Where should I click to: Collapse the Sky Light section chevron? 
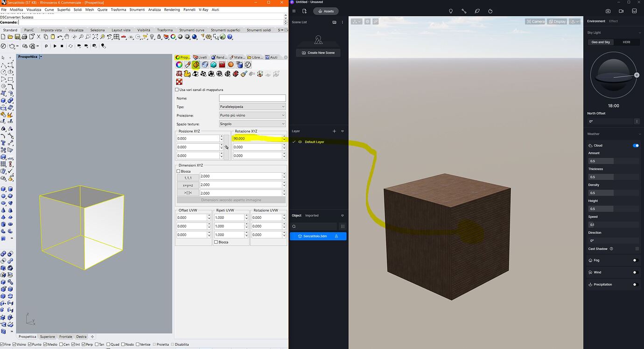pyautogui.click(x=639, y=32)
